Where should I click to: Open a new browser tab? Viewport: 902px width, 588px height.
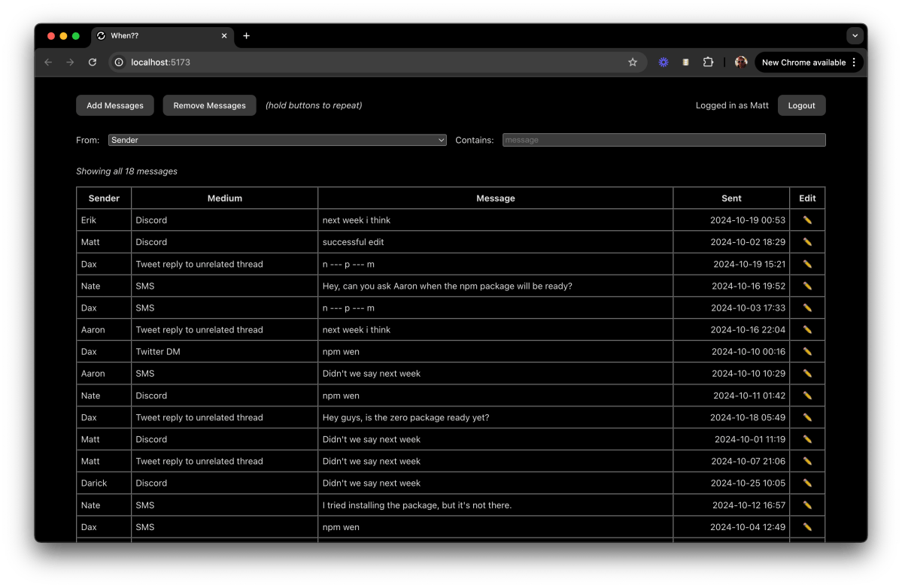point(246,35)
